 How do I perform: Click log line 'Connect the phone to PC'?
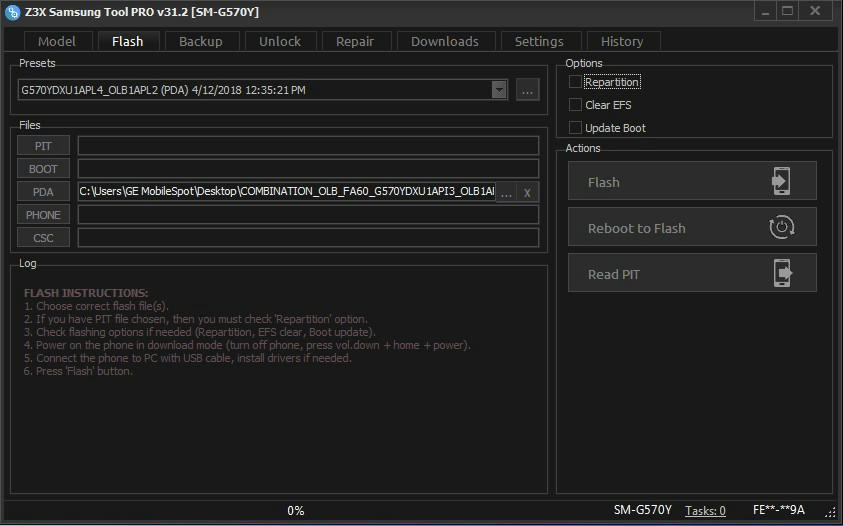tap(188, 358)
